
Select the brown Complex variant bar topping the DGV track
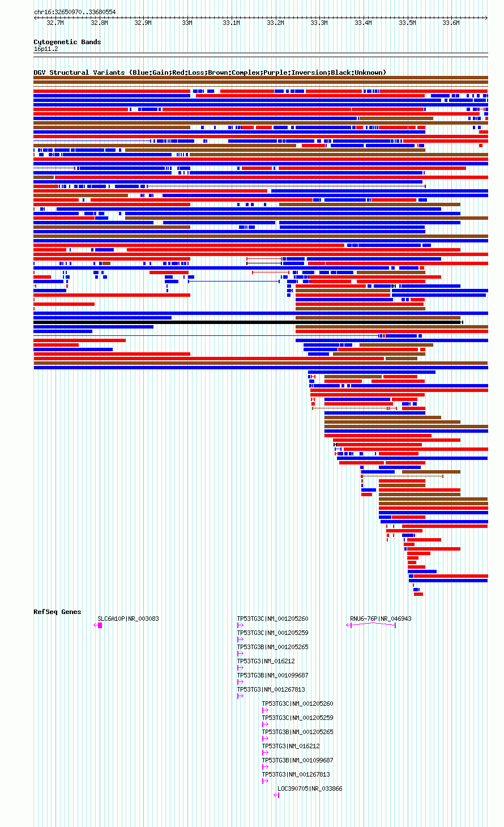(260, 78)
